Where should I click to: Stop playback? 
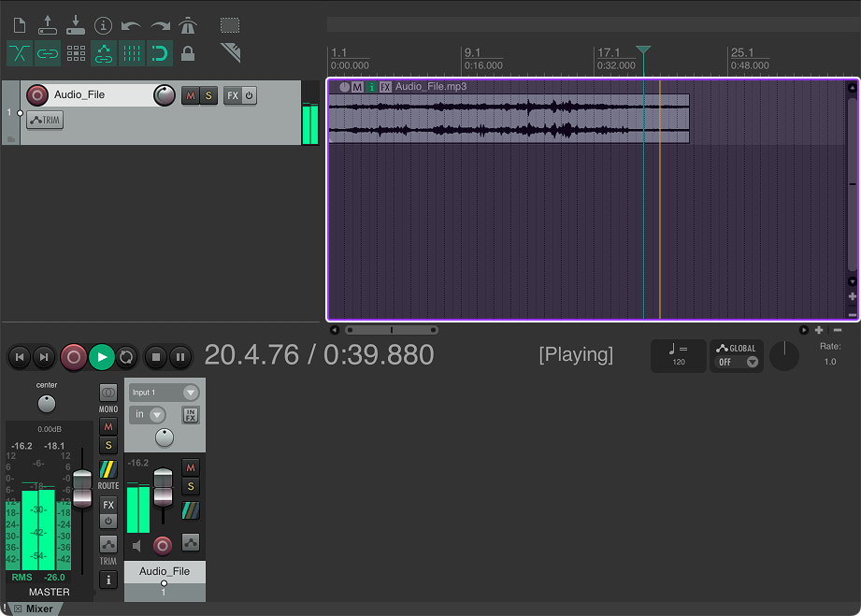156,357
